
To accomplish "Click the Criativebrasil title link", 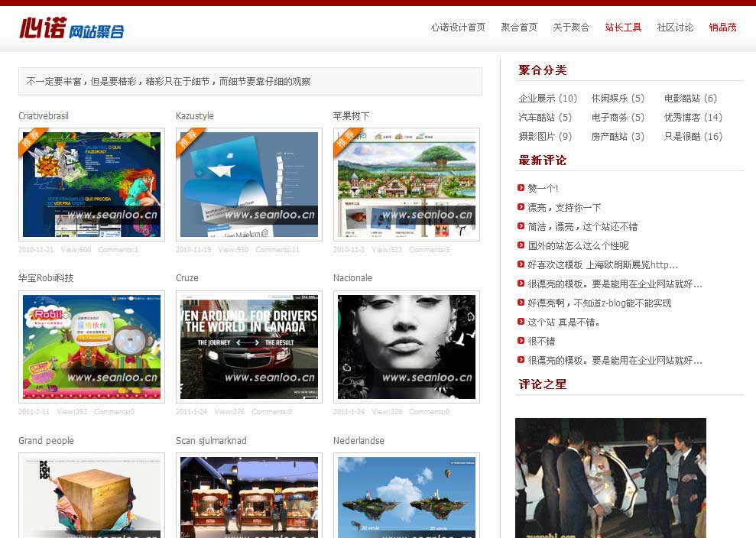I will pos(44,116).
